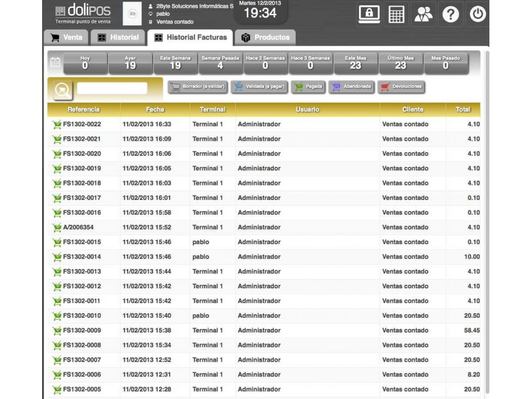The image size is (532, 399).
Task: Filter invoices by Hoy
Action: click(85, 63)
